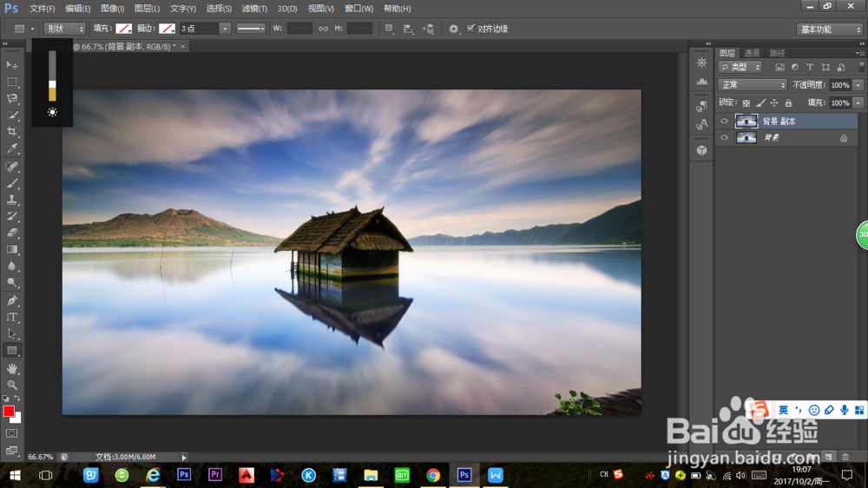Toggle the Align Edges checkbox
868x488 pixels.
click(470, 29)
